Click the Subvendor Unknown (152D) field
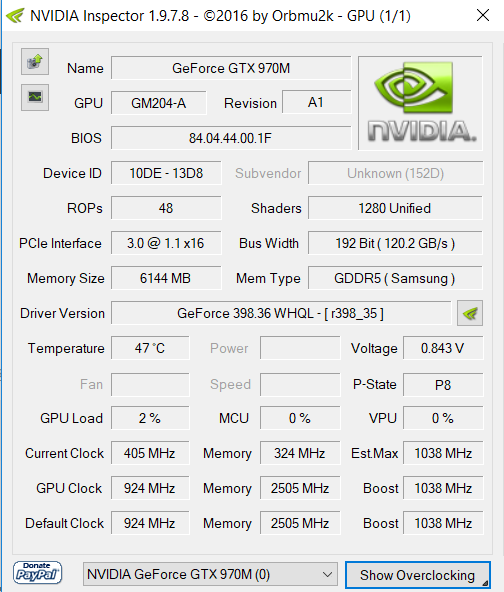This screenshot has width=504, height=592. point(395,173)
